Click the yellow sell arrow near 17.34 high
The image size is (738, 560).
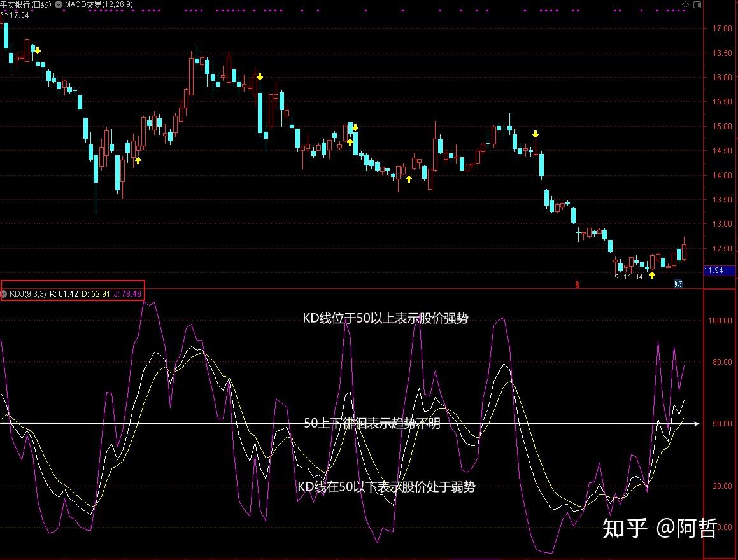[37, 51]
